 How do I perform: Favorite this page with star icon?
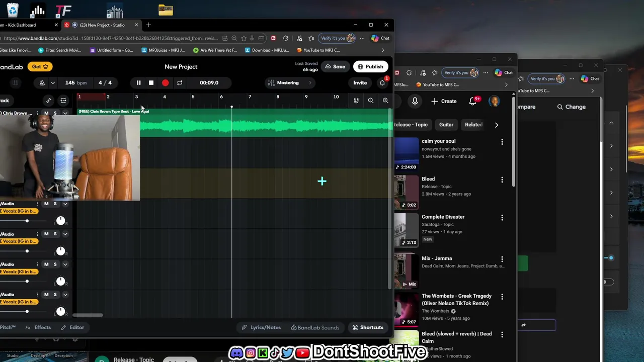point(244,38)
